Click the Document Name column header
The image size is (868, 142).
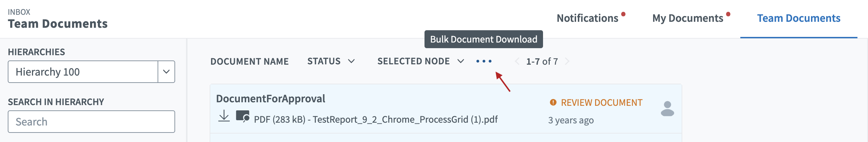pos(249,62)
